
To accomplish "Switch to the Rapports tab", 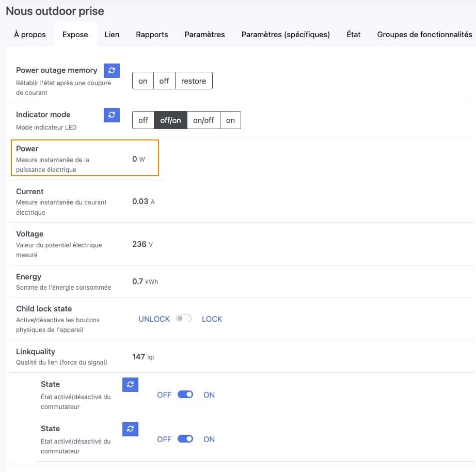I will pyautogui.click(x=152, y=34).
